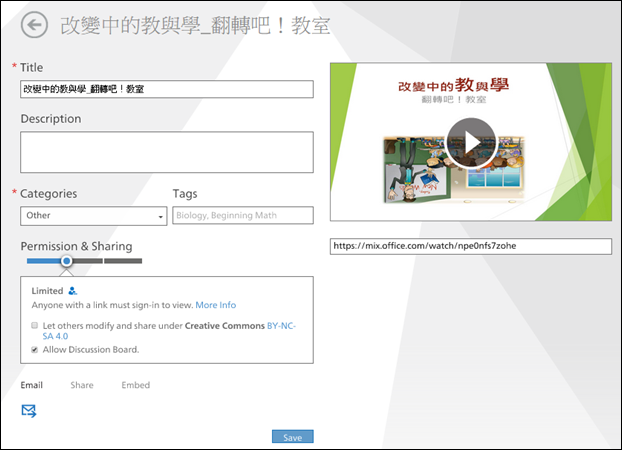Go back using the circled arrow icon
622x450 pixels.
click(x=35, y=25)
